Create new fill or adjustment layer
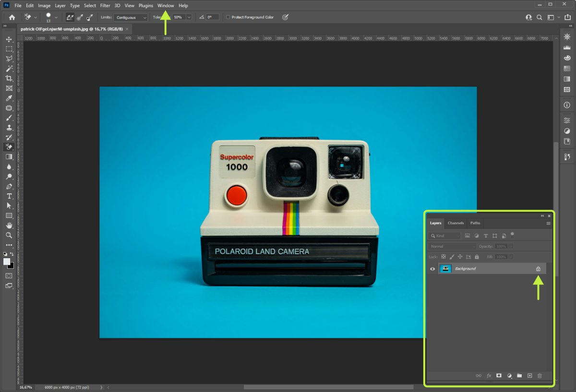Image resolution: width=576 pixels, height=392 pixels. click(x=509, y=376)
